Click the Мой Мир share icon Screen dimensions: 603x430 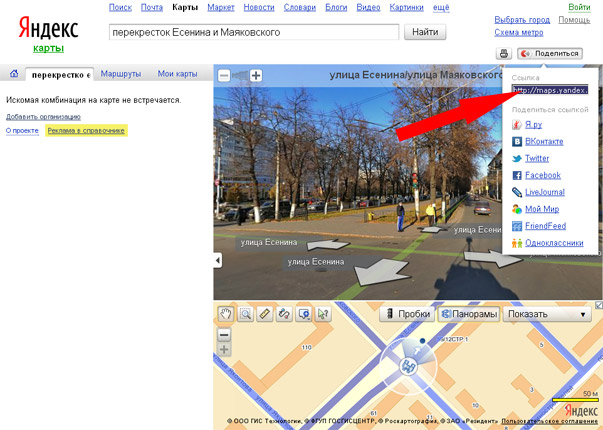[x=517, y=209]
